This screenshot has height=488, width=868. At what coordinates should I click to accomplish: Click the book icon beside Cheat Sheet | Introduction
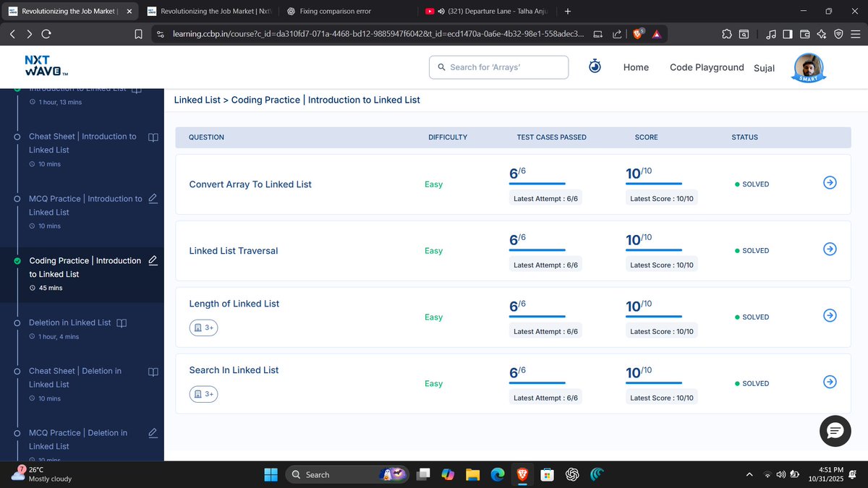pyautogui.click(x=153, y=137)
